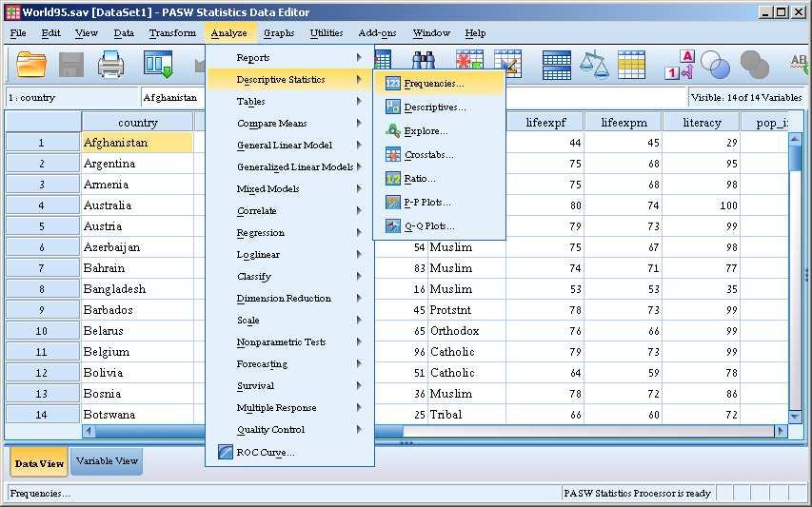Image resolution: width=812 pixels, height=507 pixels.
Task: Expand the Loglinear submenu
Action: (290, 255)
